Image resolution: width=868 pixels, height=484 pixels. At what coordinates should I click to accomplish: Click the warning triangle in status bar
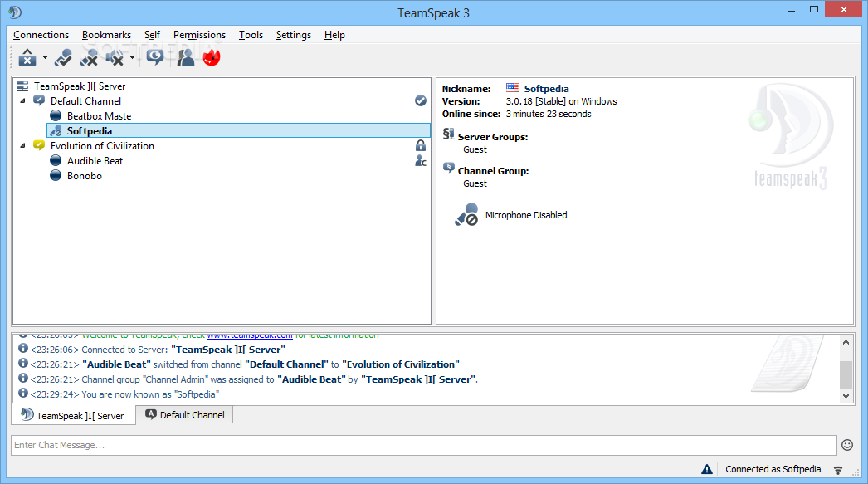pyautogui.click(x=707, y=469)
